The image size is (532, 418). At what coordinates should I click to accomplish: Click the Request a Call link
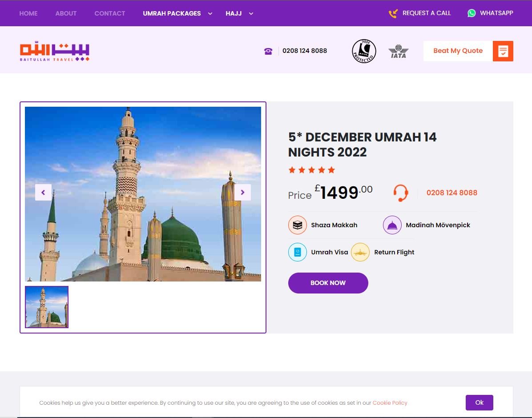[x=427, y=13]
